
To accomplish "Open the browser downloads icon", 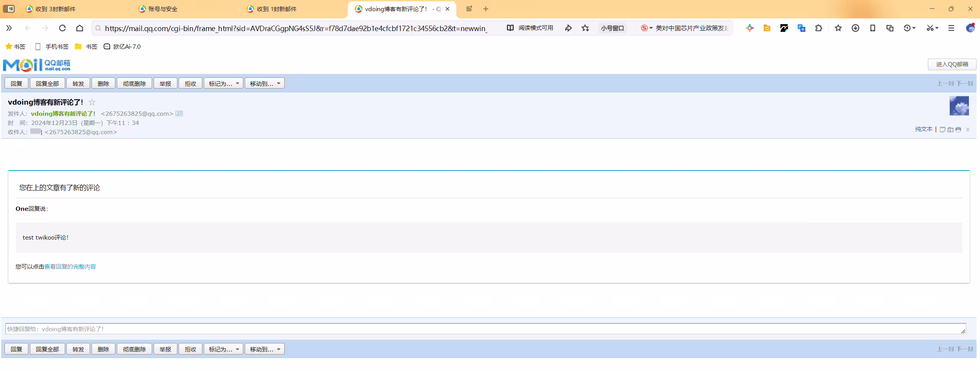I will click(855, 28).
